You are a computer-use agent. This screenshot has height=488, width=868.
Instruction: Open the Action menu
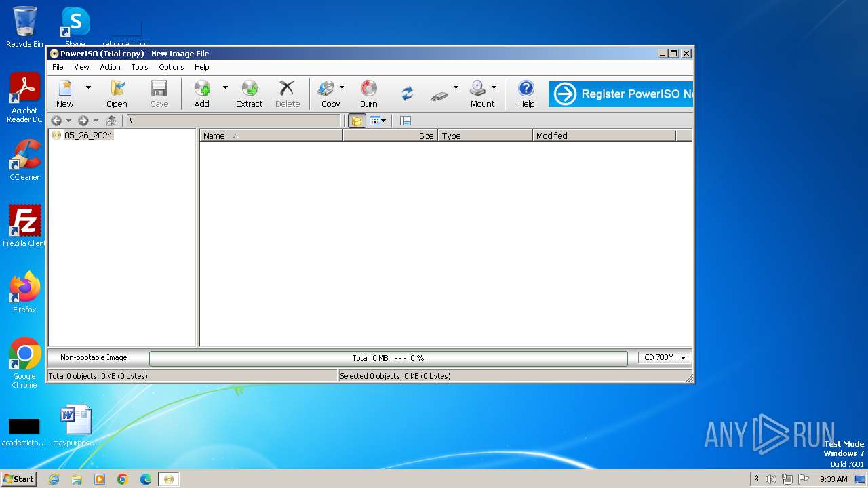(x=110, y=67)
